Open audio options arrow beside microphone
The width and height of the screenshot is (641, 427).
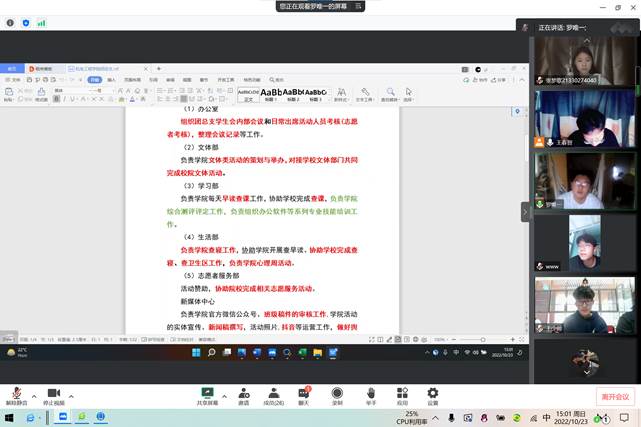pos(34,396)
